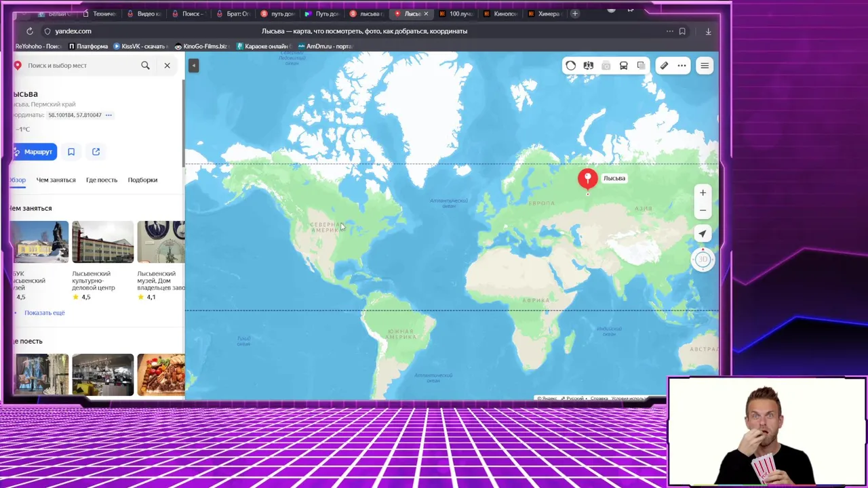Zoom out with the minus button

coord(703,210)
